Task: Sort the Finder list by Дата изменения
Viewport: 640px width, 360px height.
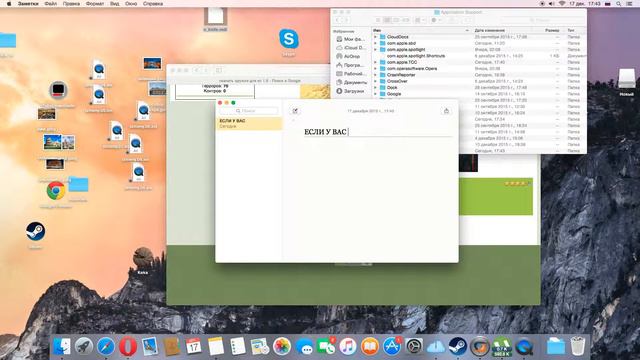Action: 489,31
